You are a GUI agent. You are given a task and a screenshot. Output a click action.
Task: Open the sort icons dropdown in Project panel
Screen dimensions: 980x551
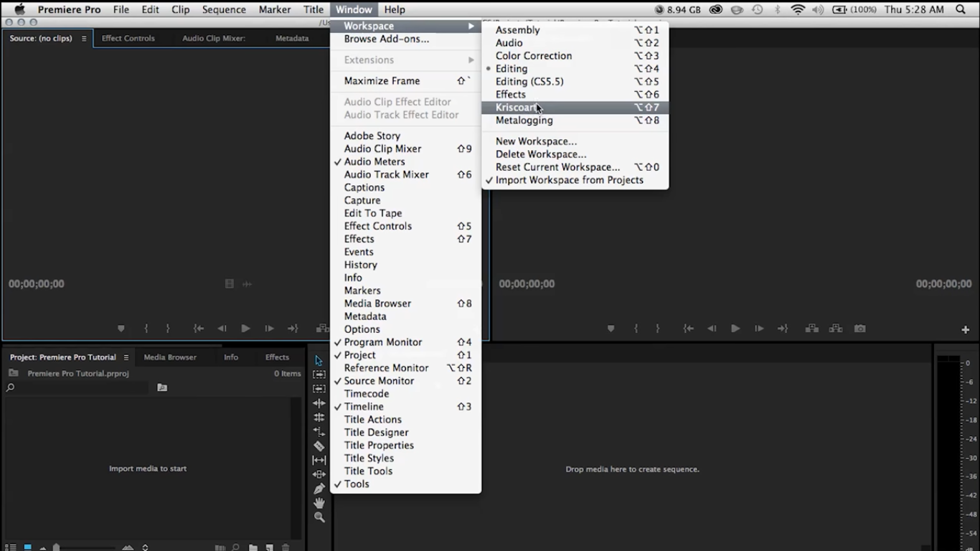point(145,547)
